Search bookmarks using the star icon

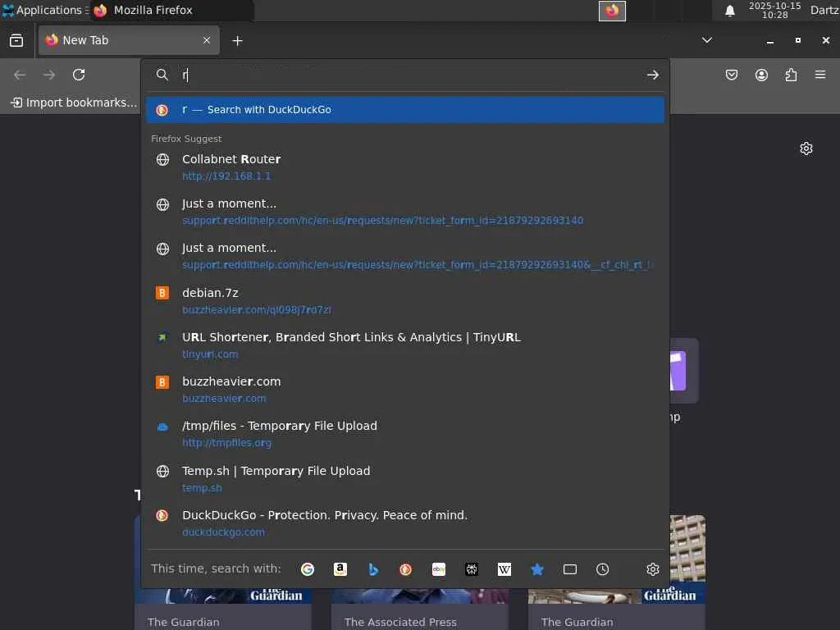pos(537,569)
